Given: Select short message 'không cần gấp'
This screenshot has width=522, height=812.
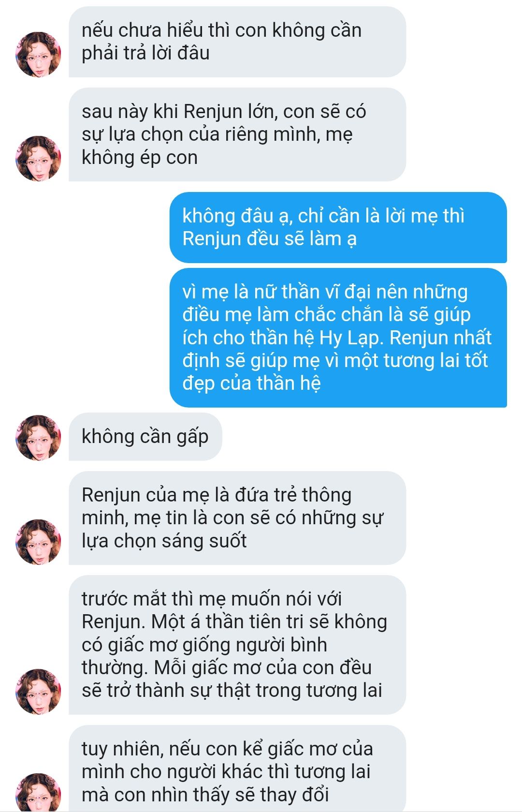Looking at the screenshot, I should pyautogui.click(x=145, y=437).
